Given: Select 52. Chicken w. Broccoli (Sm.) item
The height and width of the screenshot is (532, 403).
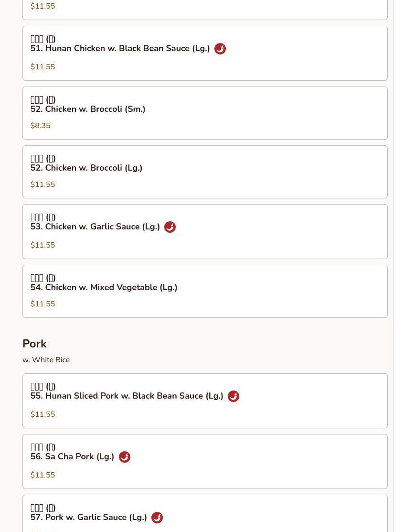Looking at the screenshot, I should (88, 109).
